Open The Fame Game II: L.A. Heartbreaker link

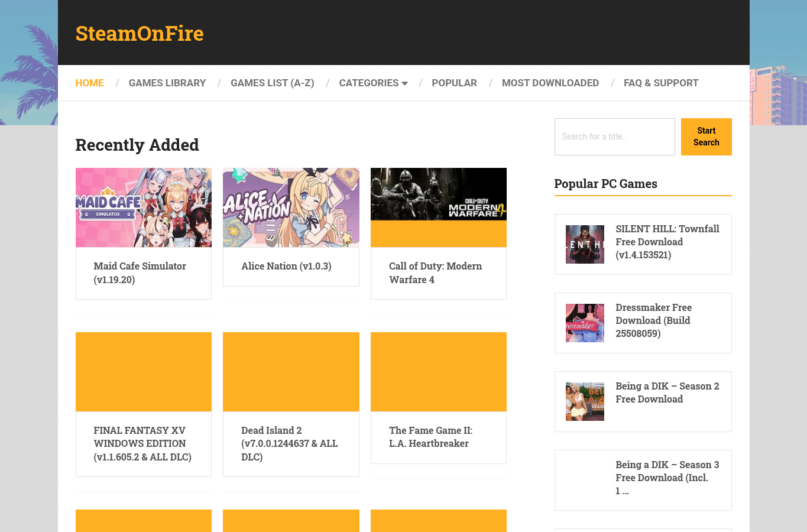pos(431,437)
